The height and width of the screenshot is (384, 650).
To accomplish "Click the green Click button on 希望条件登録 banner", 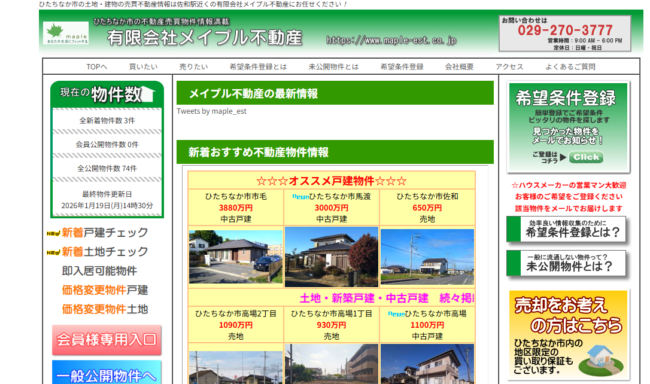I will pos(586,157).
